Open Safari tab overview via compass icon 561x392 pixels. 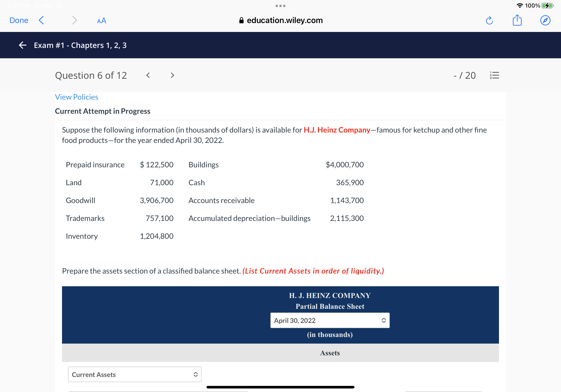545,20
